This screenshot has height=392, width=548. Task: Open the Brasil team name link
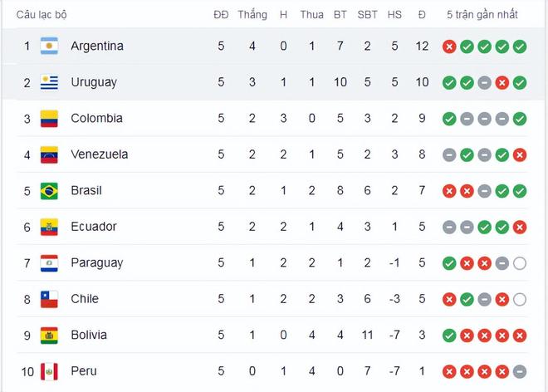(86, 191)
